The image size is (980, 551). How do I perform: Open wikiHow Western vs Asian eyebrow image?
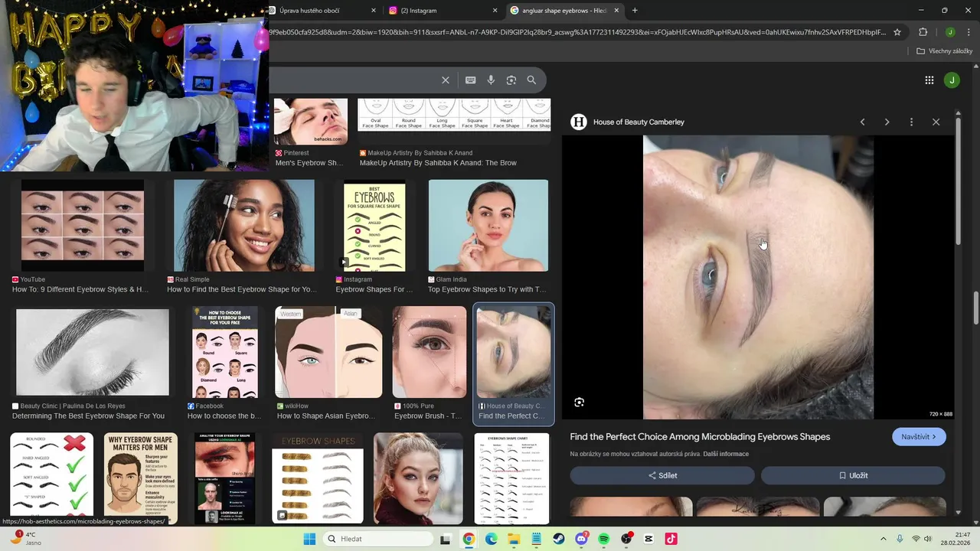coord(328,352)
